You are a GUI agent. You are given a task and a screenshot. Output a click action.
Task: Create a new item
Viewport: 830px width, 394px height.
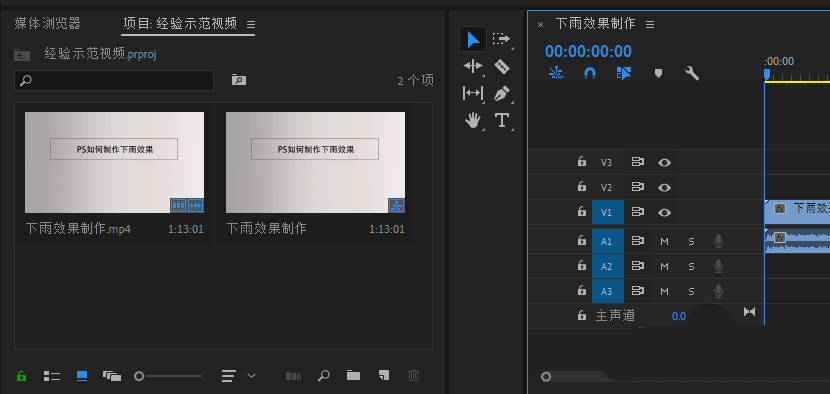pos(384,375)
